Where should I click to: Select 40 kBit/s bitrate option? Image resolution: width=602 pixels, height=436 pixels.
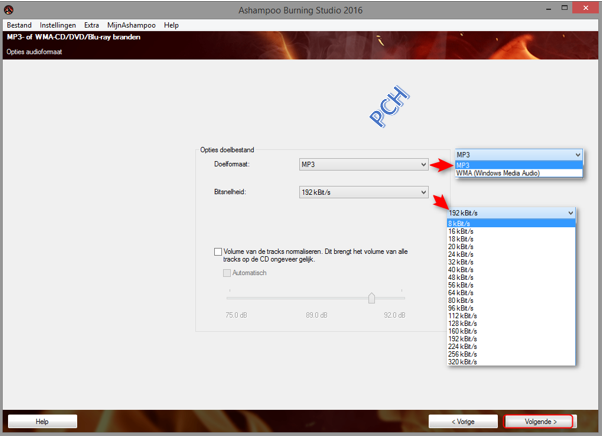511,270
